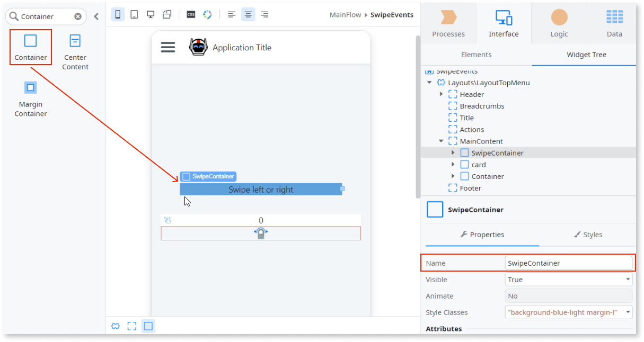
Task: Align canvas preview to the right
Action: (264, 14)
